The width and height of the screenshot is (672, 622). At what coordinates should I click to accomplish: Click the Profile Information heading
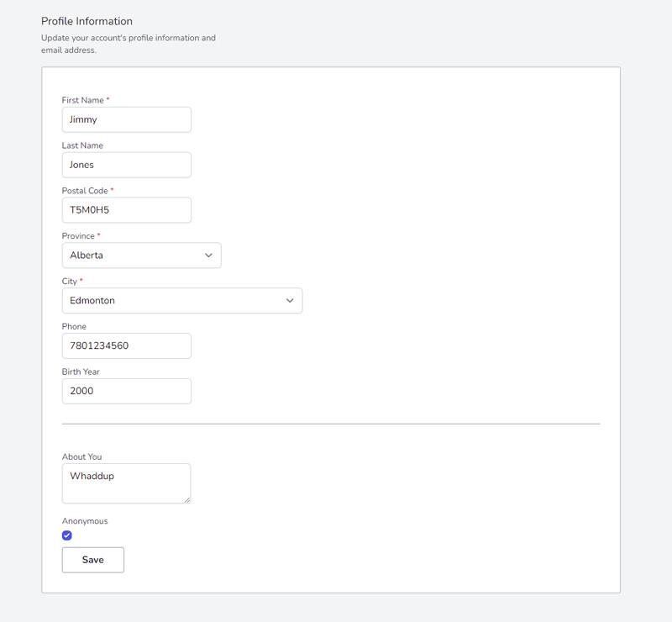87,21
